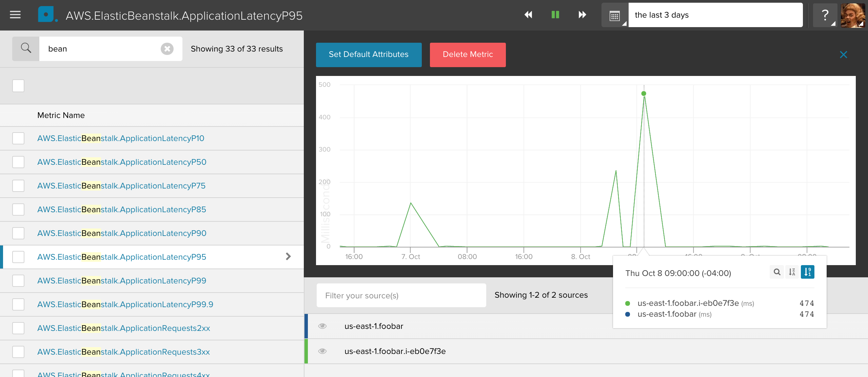Step forward in time with fast-forward button
Image resolution: width=868 pixels, height=377 pixels.
point(582,15)
